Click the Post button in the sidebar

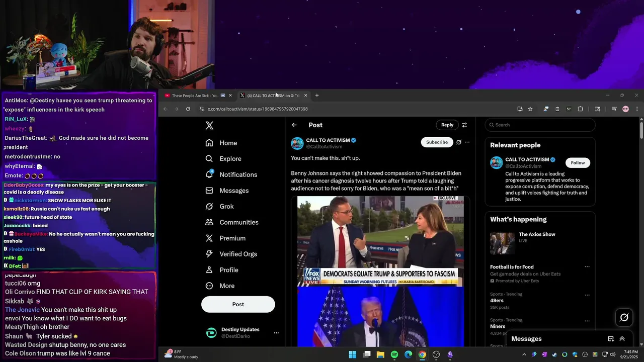(x=238, y=304)
